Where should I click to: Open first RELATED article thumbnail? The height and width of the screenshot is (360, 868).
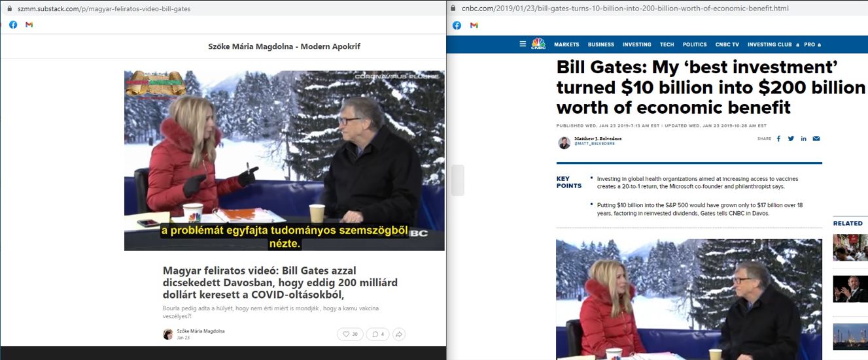coord(850,248)
